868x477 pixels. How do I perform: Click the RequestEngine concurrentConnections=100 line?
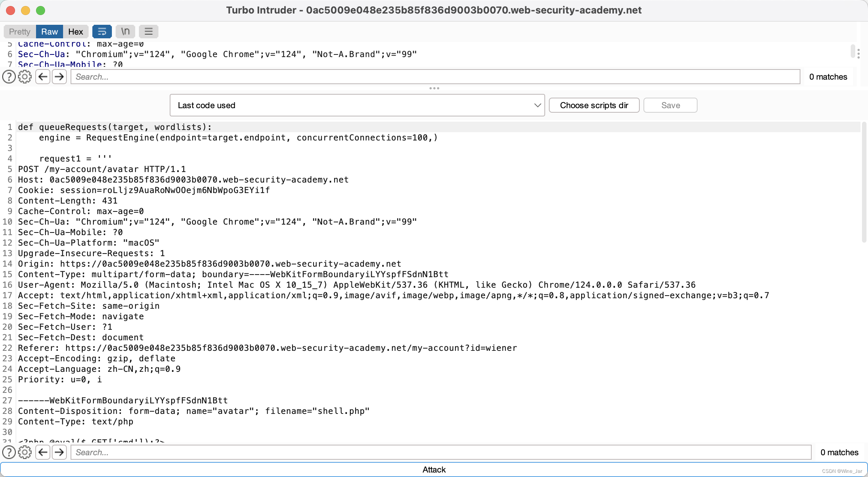pyautogui.click(x=238, y=137)
